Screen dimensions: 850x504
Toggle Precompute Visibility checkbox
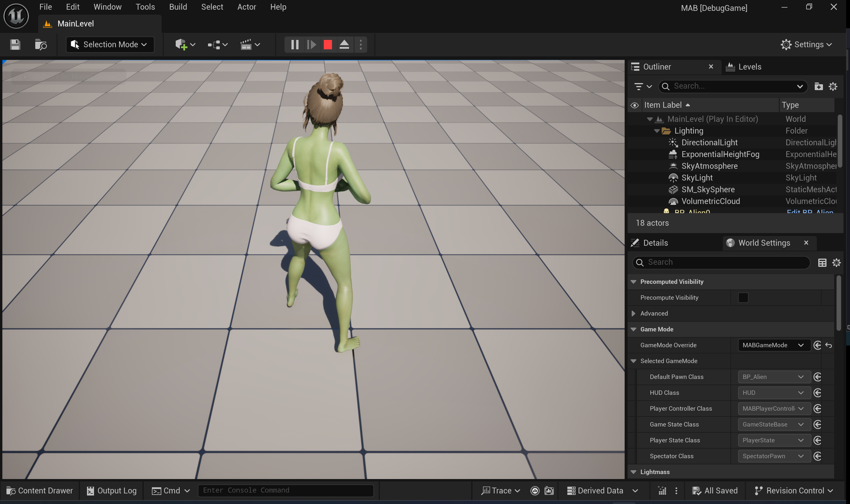coord(743,298)
